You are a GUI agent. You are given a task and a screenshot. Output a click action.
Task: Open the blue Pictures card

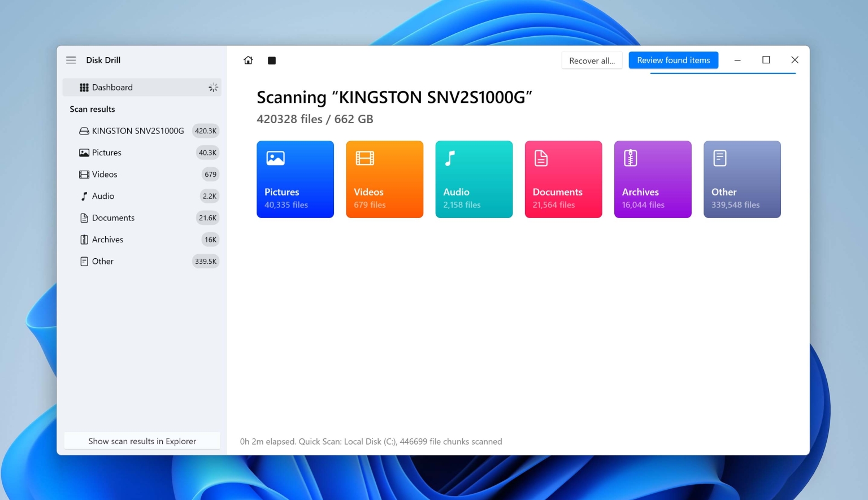pyautogui.click(x=295, y=179)
